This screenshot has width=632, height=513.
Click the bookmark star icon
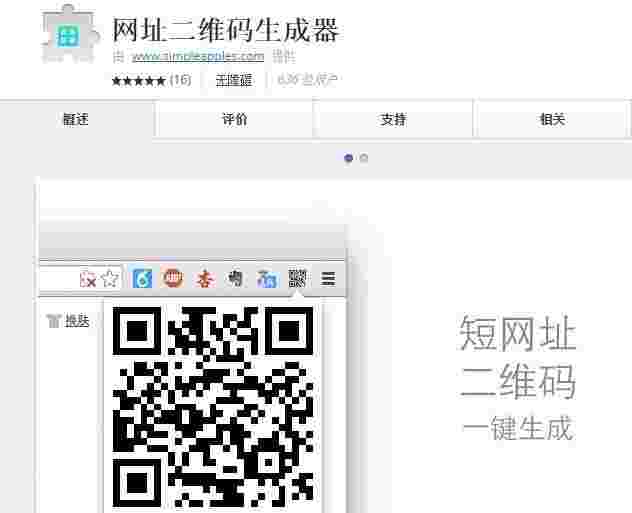(110, 278)
